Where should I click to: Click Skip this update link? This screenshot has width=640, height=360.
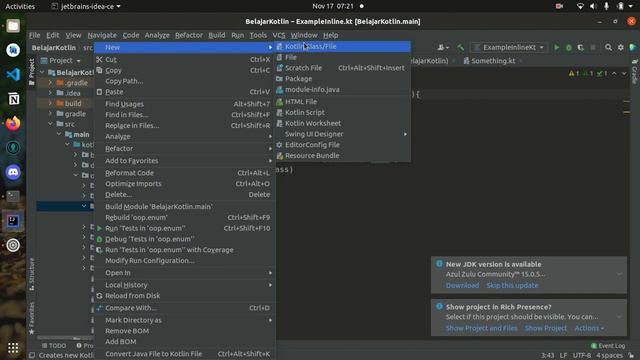[512, 285]
